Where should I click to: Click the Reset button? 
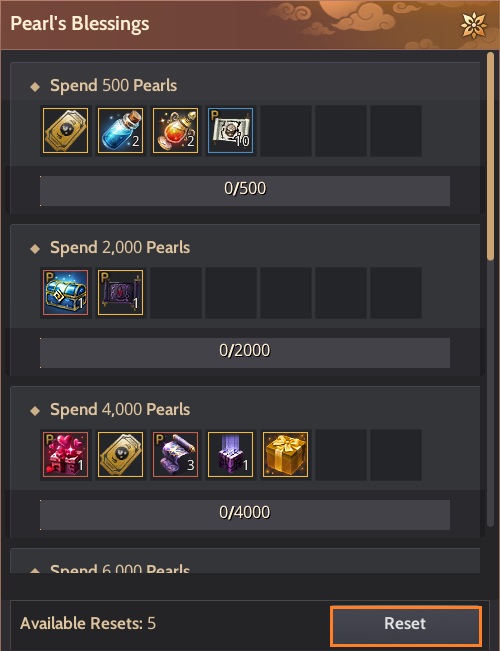click(406, 623)
